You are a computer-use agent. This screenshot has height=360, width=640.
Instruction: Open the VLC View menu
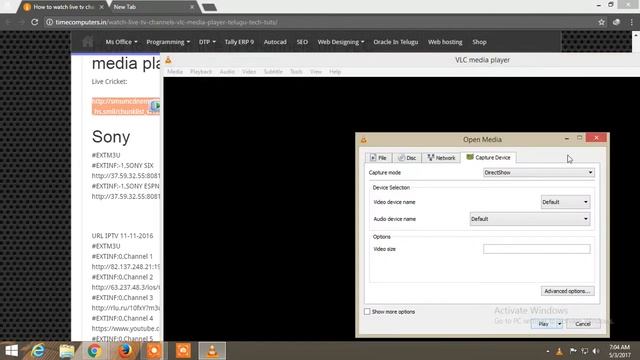pyautogui.click(x=316, y=72)
